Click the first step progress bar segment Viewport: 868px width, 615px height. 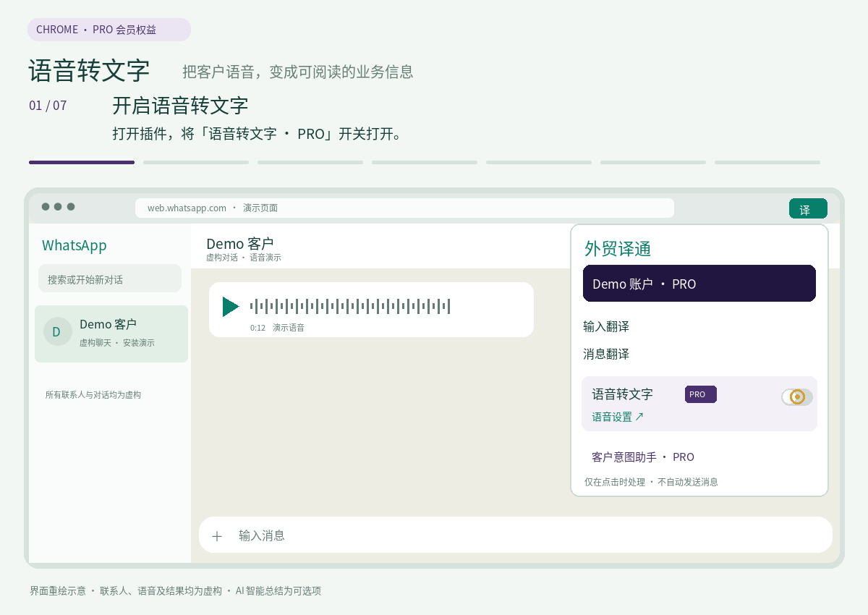coord(82,162)
